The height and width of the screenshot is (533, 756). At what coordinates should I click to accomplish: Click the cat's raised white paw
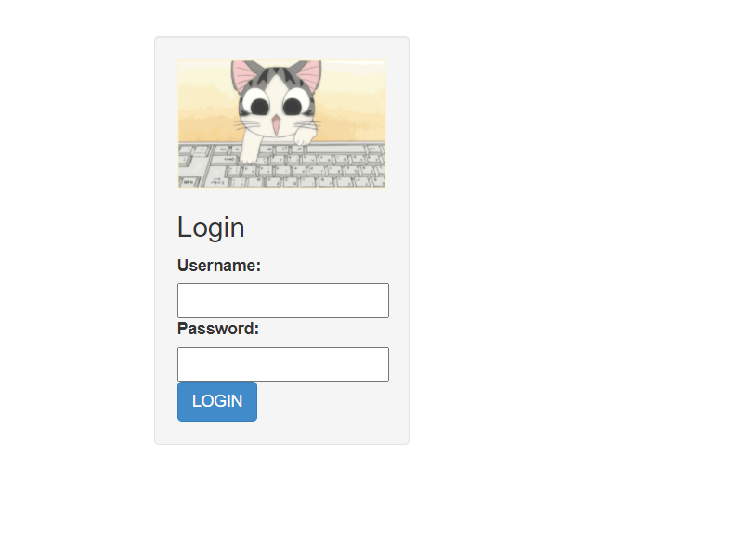(x=304, y=136)
